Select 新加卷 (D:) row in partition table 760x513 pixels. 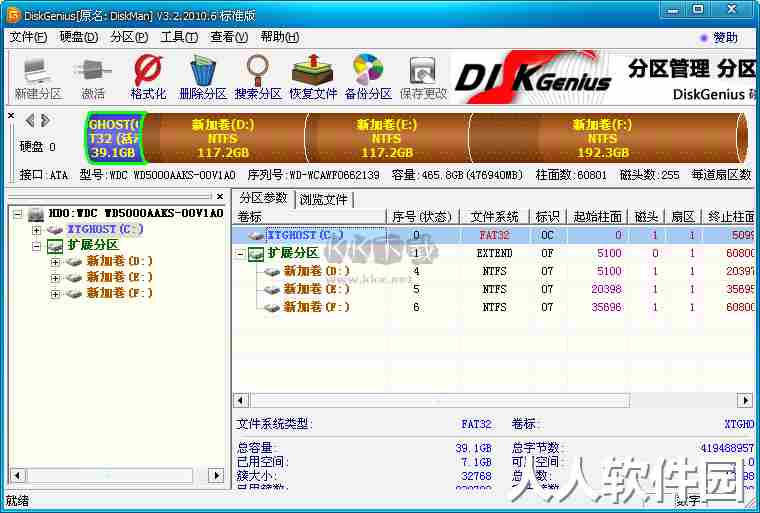point(494,272)
